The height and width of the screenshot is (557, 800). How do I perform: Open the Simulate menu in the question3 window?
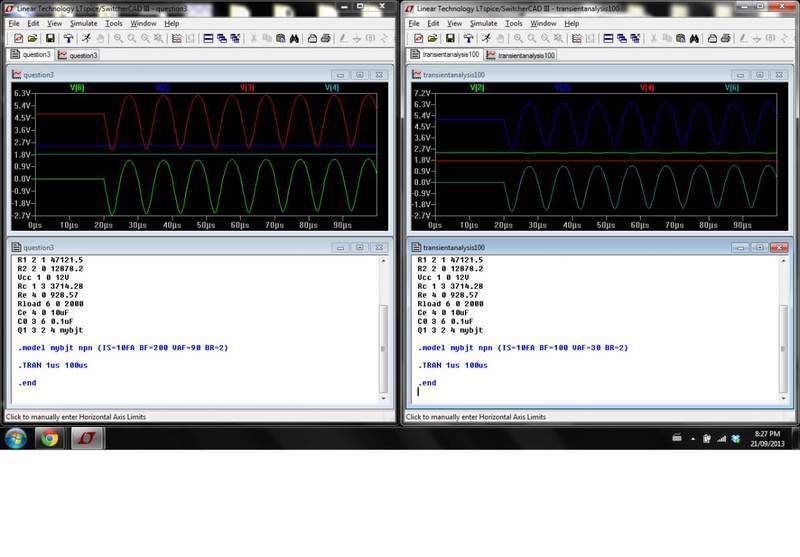tap(83, 23)
